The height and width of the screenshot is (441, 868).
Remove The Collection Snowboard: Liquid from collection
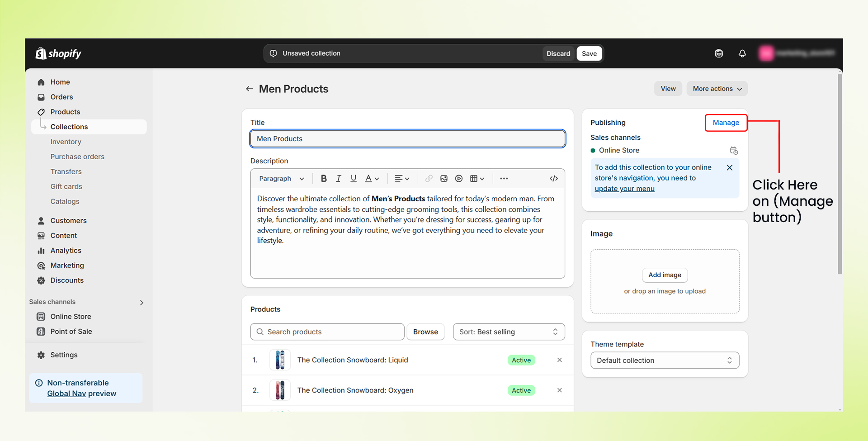point(560,360)
